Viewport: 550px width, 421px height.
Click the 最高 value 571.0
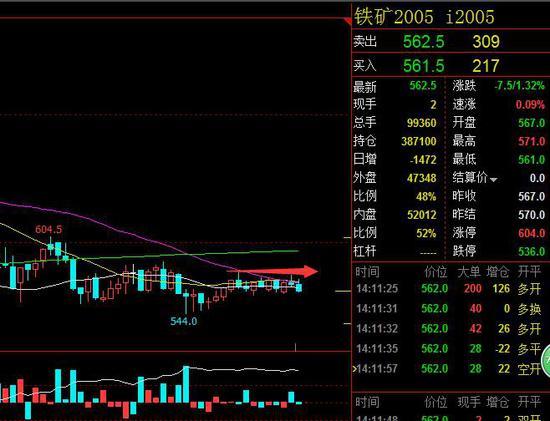[x=531, y=141]
